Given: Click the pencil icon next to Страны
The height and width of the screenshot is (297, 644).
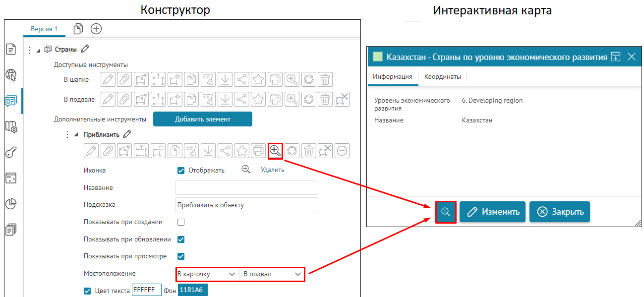Looking at the screenshot, I should (x=85, y=49).
